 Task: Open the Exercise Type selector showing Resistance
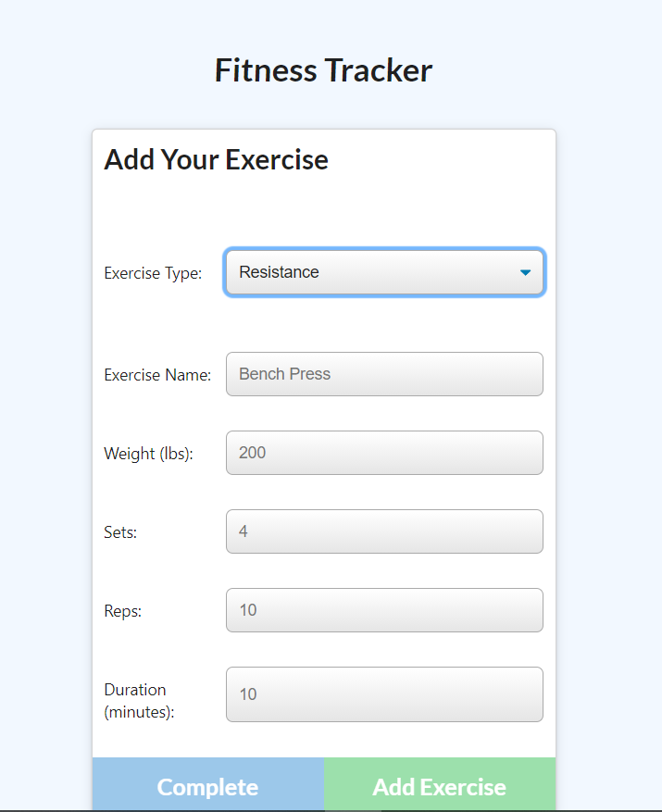click(384, 272)
